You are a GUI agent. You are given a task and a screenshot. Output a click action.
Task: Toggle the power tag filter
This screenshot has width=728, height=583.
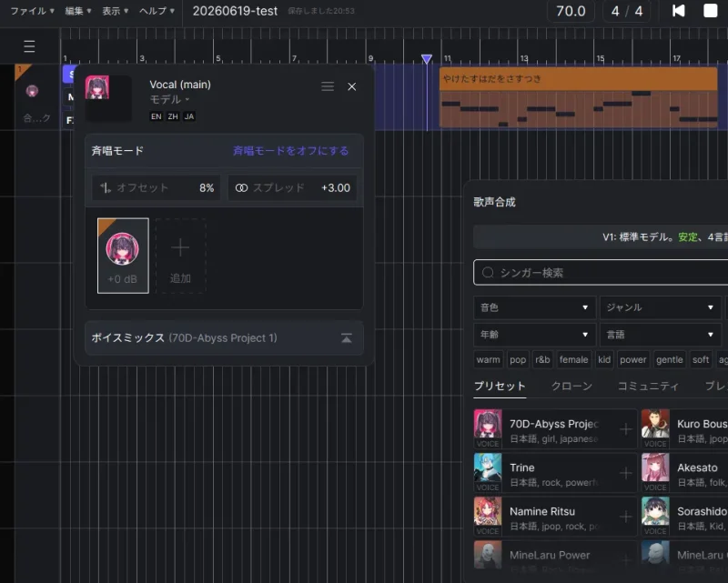pos(632,360)
